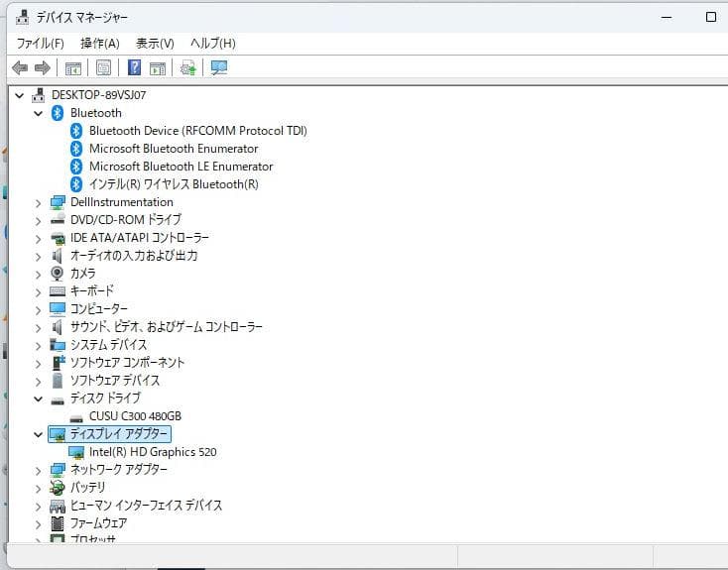Viewport: 728px width, 570px height.
Task: Select the バッテリ category label
Action: click(x=87, y=488)
